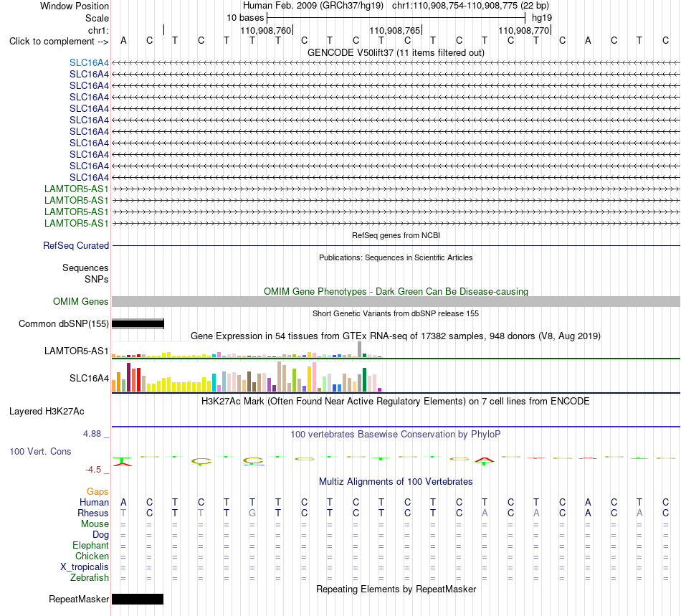Open 'Short Genetic Variants from dbSNP release 155' title
Image resolution: width=681 pixels, height=616 pixels.
[x=396, y=313]
